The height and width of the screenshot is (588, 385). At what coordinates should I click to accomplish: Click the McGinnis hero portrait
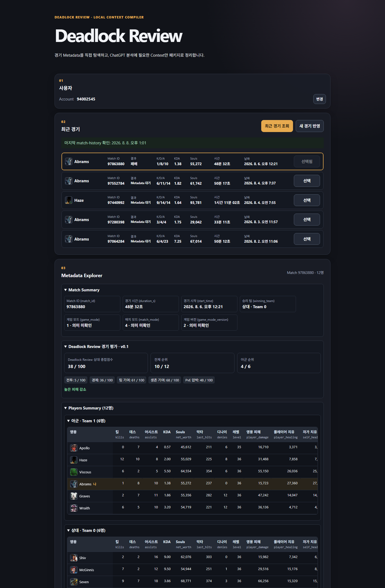point(74,570)
